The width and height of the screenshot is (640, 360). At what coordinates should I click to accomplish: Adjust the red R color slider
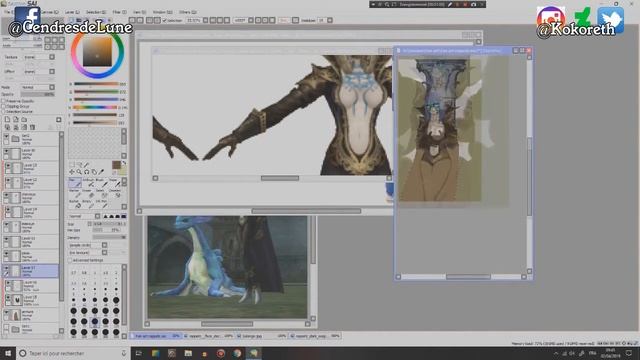click(x=96, y=84)
